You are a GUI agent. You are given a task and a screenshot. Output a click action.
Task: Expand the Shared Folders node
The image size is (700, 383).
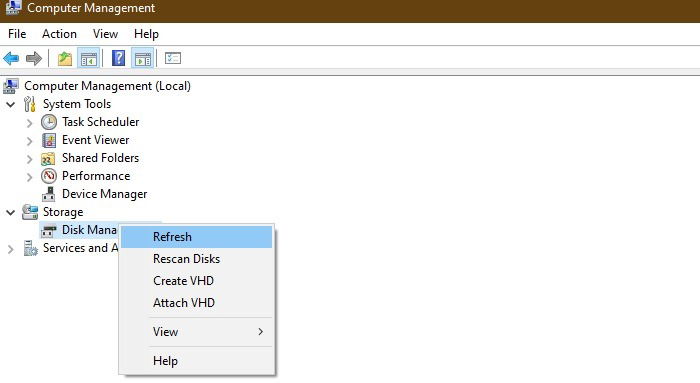click(29, 159)
